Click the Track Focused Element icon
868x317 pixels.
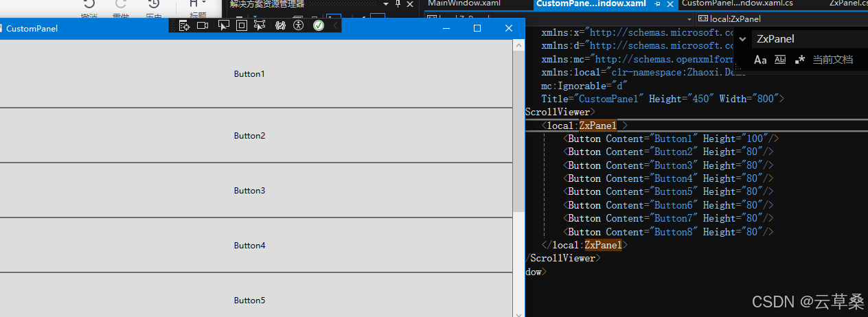point(260,25)
